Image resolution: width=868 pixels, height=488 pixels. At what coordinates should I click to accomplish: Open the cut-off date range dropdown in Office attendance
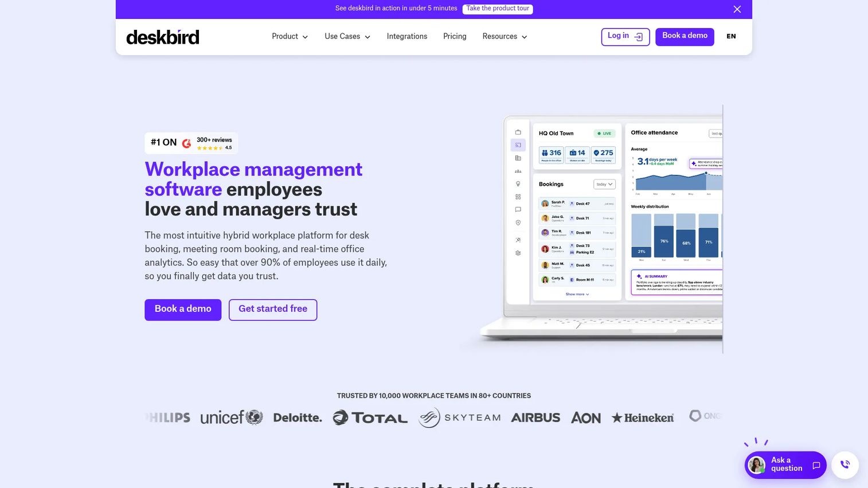[715, 134]
